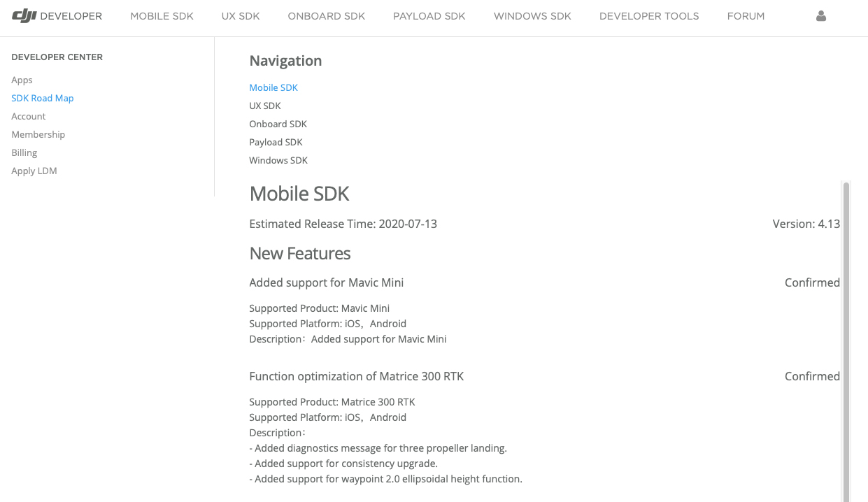This screenshot has height=502, width=868.
Task: Click the DJI Developer logo
Action: point(57,15)
